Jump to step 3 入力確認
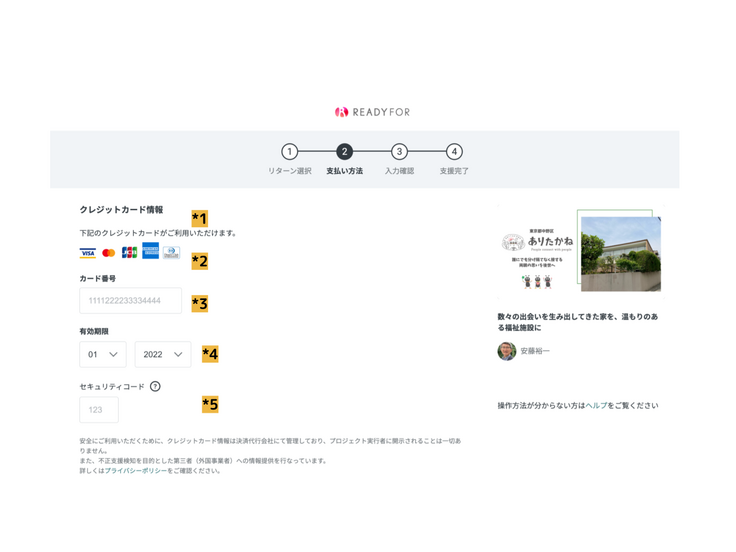736x552 pixels. [399, 152]
